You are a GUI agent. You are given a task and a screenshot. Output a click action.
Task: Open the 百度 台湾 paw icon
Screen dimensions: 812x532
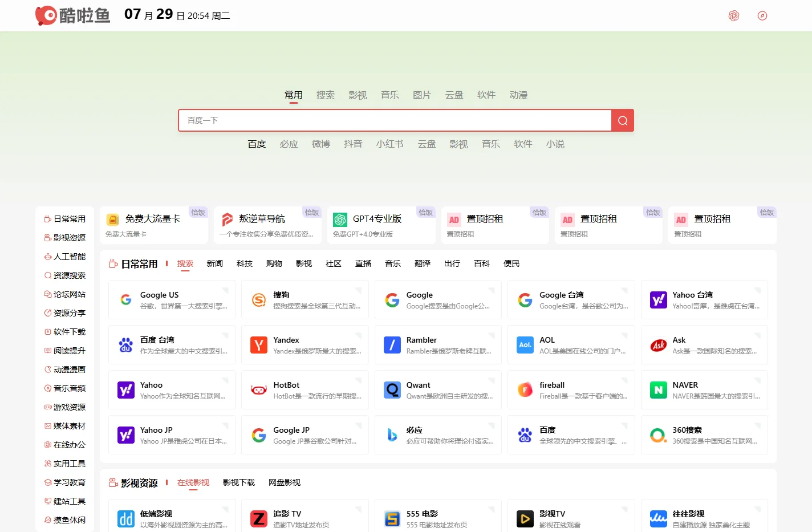coord(126,345)
